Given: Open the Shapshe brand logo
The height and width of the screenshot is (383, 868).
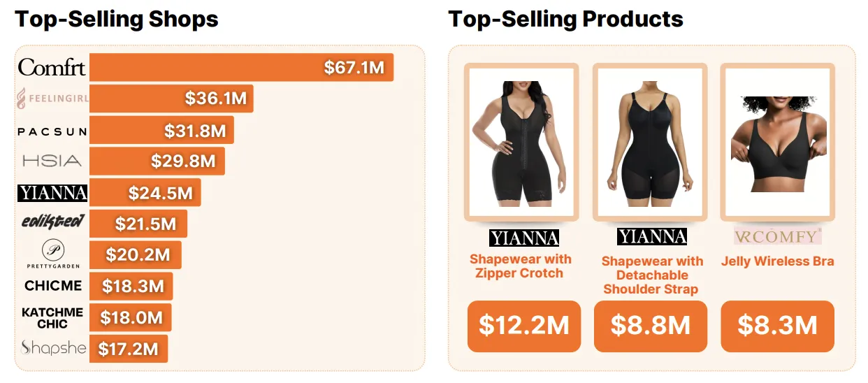Looking at the screenshot, I should click(53, 347).
